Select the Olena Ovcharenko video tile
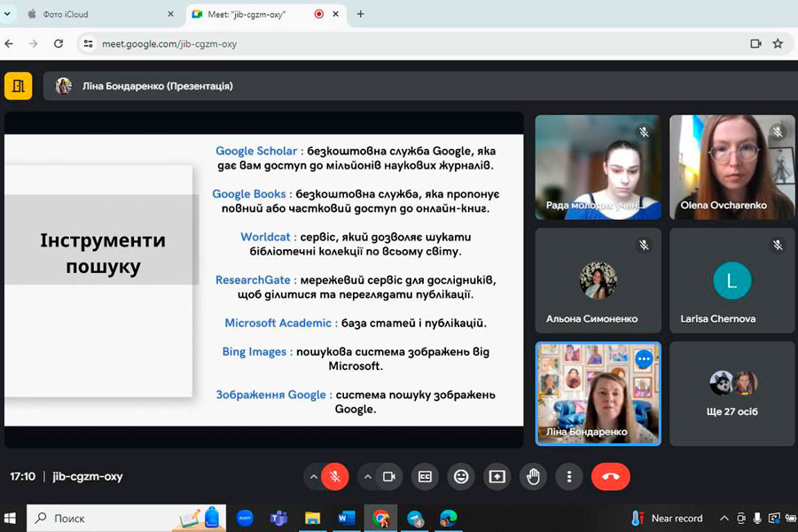The height and width of the screenshot is (532, 798). click(x=731, y=168)
